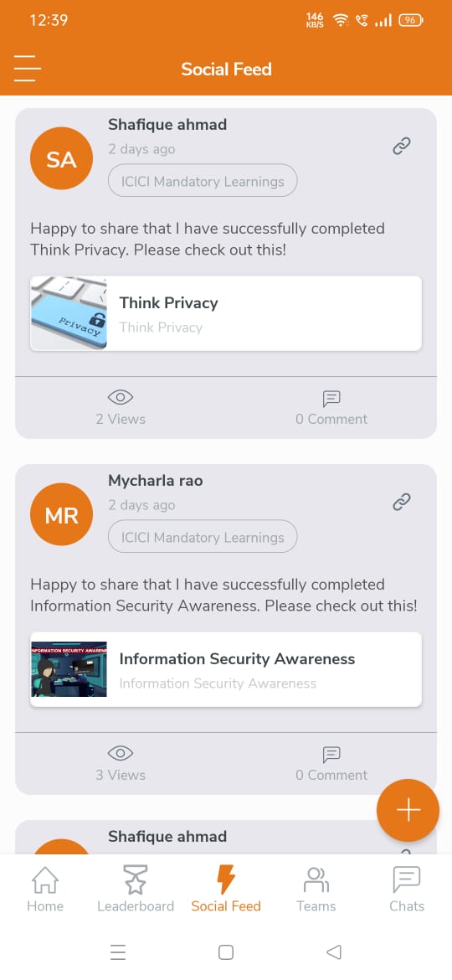The image size is (452, 980).
Task: Tap the eye icon showing 3 Views
Action: (121, 753)
